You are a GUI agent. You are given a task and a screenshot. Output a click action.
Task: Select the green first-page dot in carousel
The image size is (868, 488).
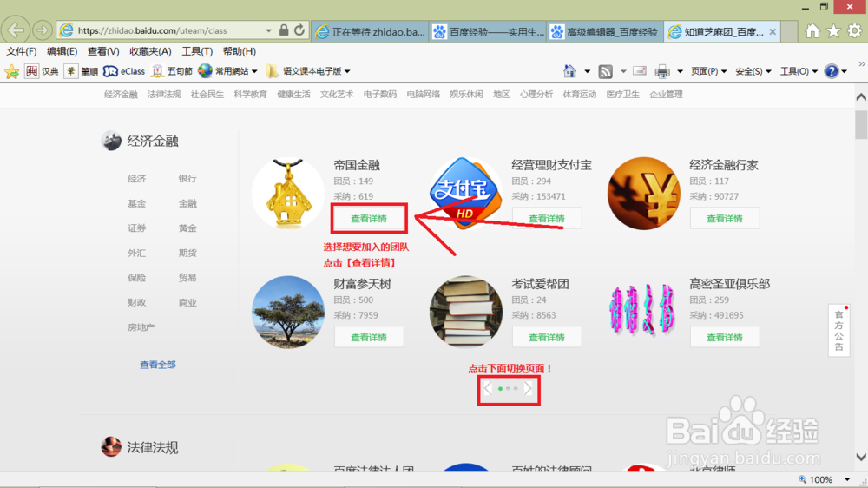[x=501, y=389]
